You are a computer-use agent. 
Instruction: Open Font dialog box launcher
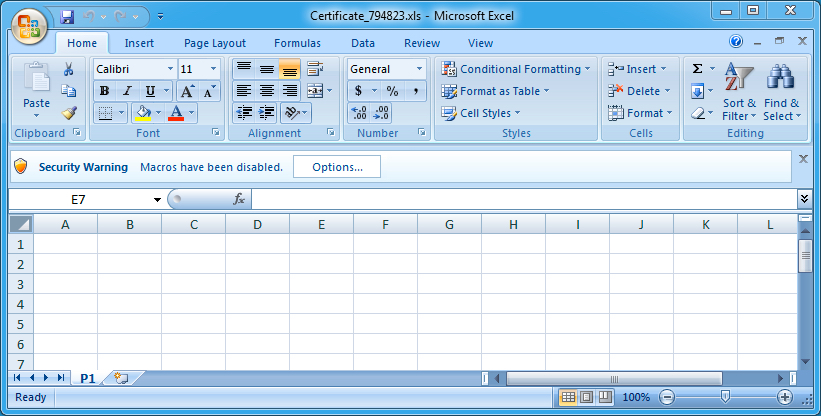point(216,132)
